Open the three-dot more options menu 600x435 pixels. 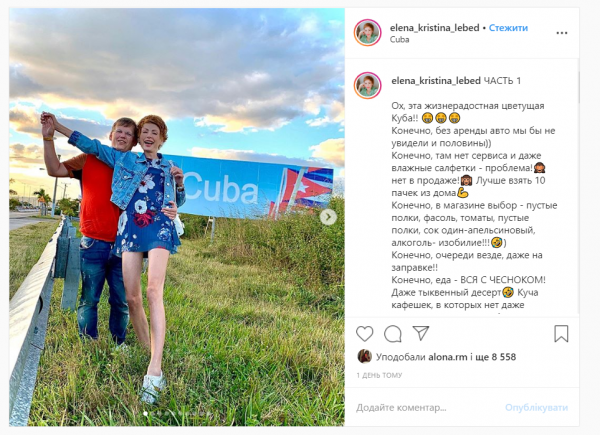click(x=561, y=33)
